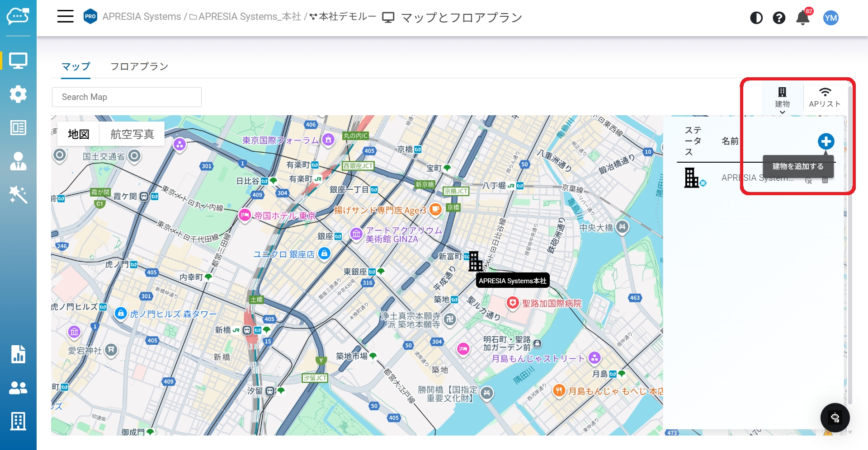This screenshot has height=450, width=868.
Task: Open the hamburger navigation menu
Action: (65, 17)
